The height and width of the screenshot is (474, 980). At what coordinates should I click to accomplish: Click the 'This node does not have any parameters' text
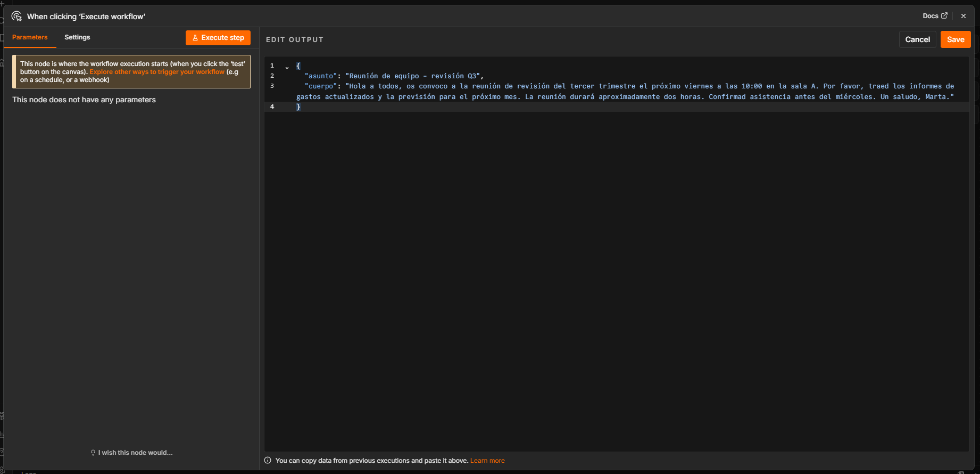point(84,100)
